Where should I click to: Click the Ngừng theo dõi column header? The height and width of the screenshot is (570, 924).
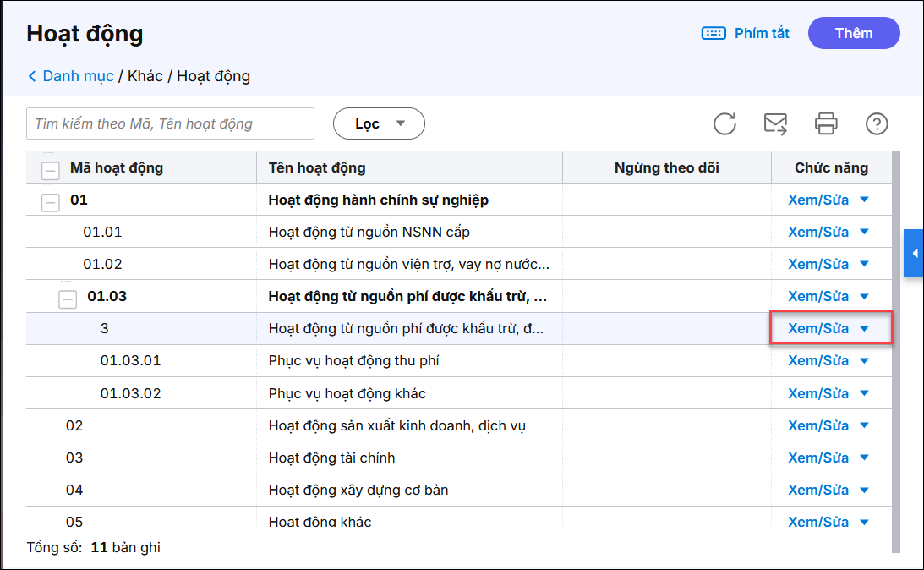tap(666, 167)
